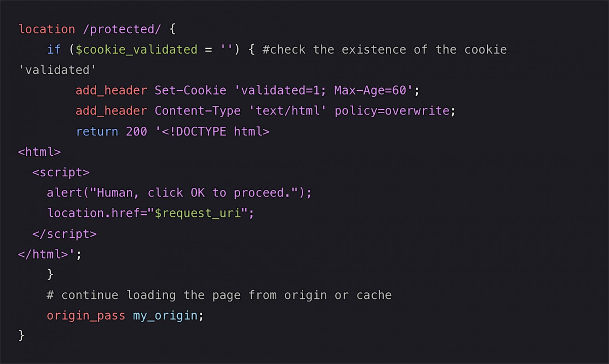
Task: Click the 'Content-Type' header name
Action: pyautogui.click(x=197, y=111)
